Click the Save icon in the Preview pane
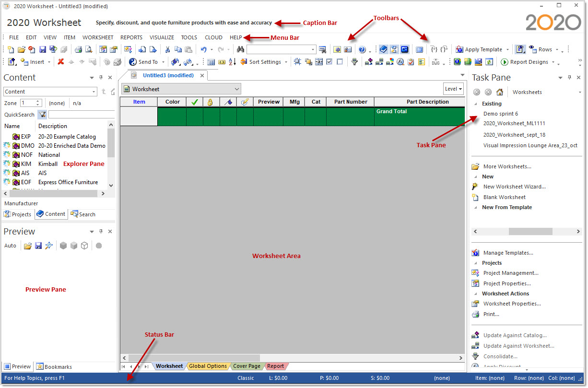The width and height of the screenshot is (588, 388). pyautogui.click(x=38, y=246)
